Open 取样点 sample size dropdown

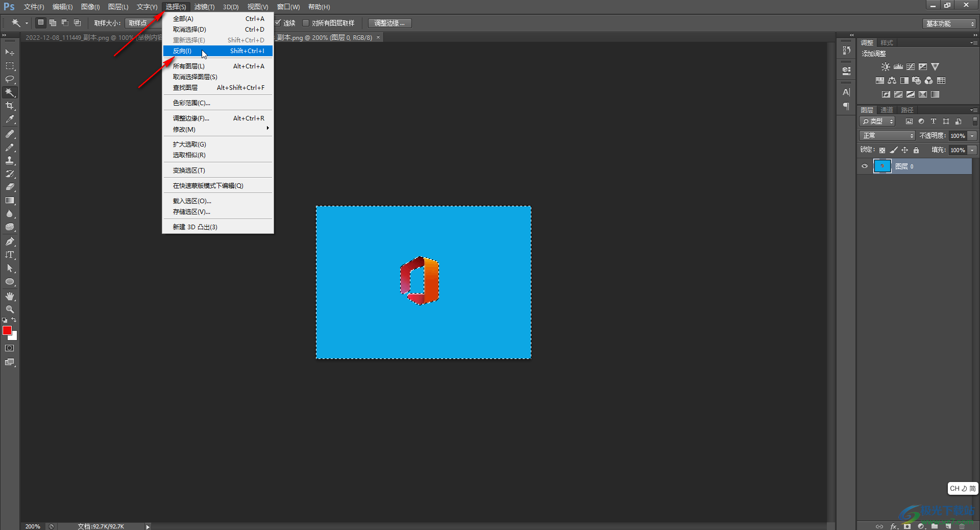coord(143,23)
